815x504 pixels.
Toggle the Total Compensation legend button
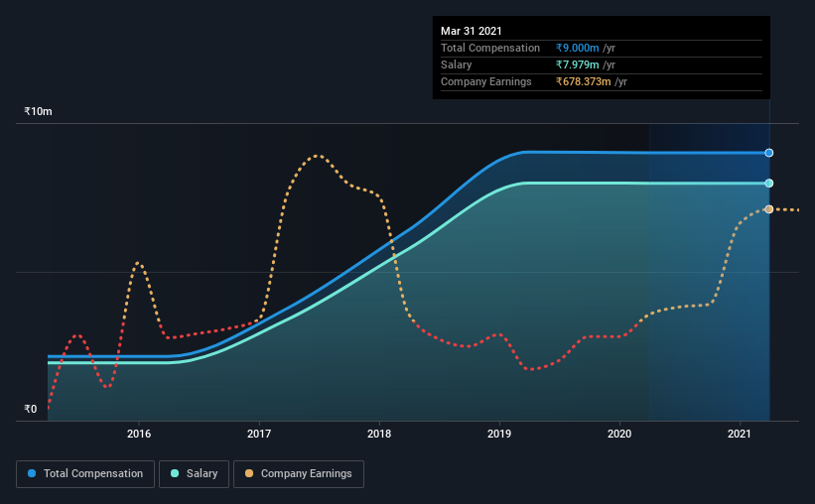(85, 474)
